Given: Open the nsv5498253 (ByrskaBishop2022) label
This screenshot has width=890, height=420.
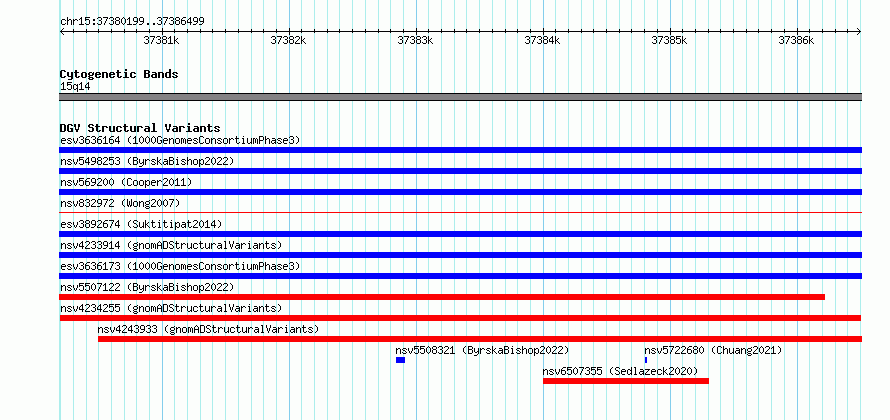Looking at the screenshot, I should point(147,161).
